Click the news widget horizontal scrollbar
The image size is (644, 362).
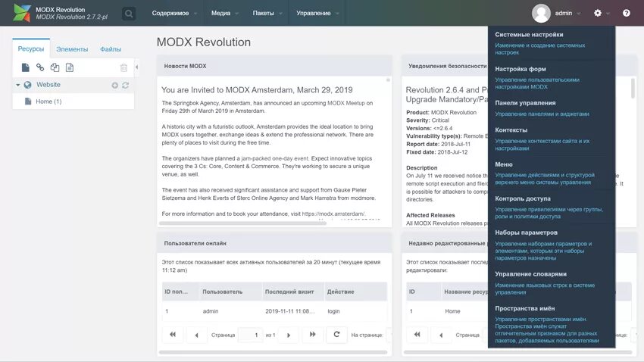pyautogui.click(x=242, y=223)
